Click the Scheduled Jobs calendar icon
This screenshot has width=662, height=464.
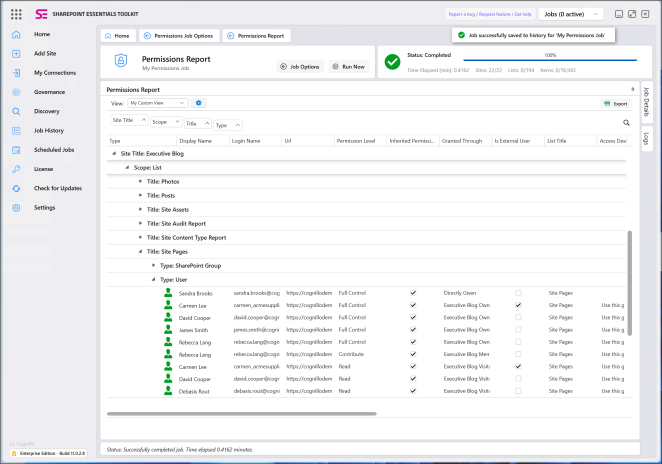tap(16, 150)
